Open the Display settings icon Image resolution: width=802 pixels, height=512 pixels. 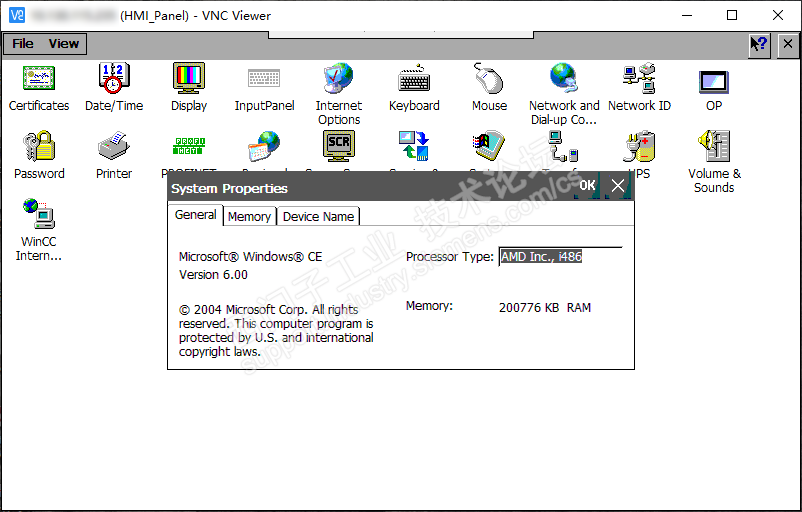click(x=189, y=78)
